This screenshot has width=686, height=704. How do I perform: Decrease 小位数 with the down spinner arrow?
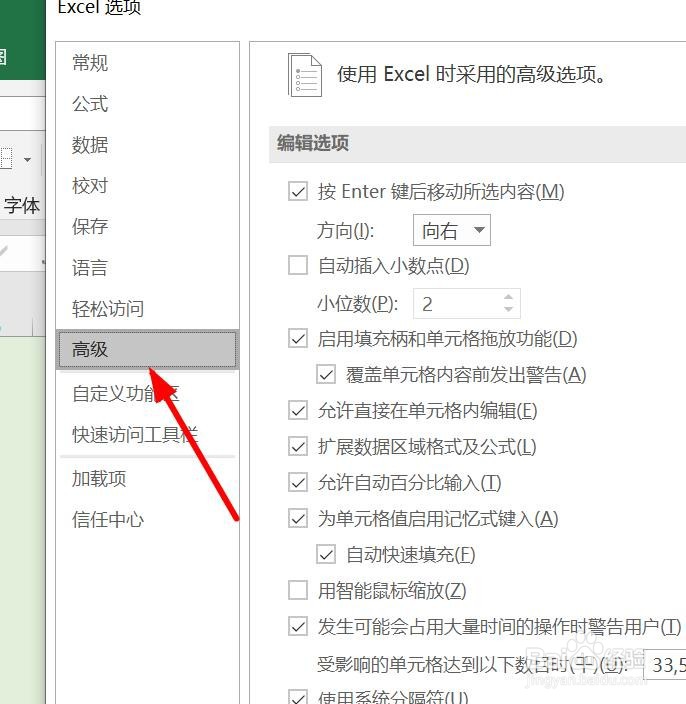pos(508,309)
